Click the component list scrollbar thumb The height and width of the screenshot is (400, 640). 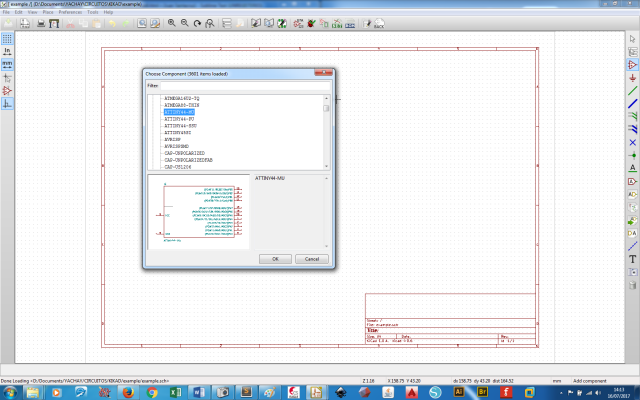(x=326, y=108)
